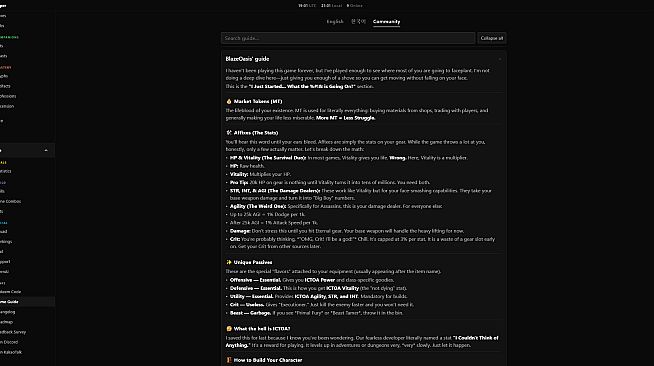Click the Affixes tools icon
This screenshot has height=366, width=654.
[229, 133]
